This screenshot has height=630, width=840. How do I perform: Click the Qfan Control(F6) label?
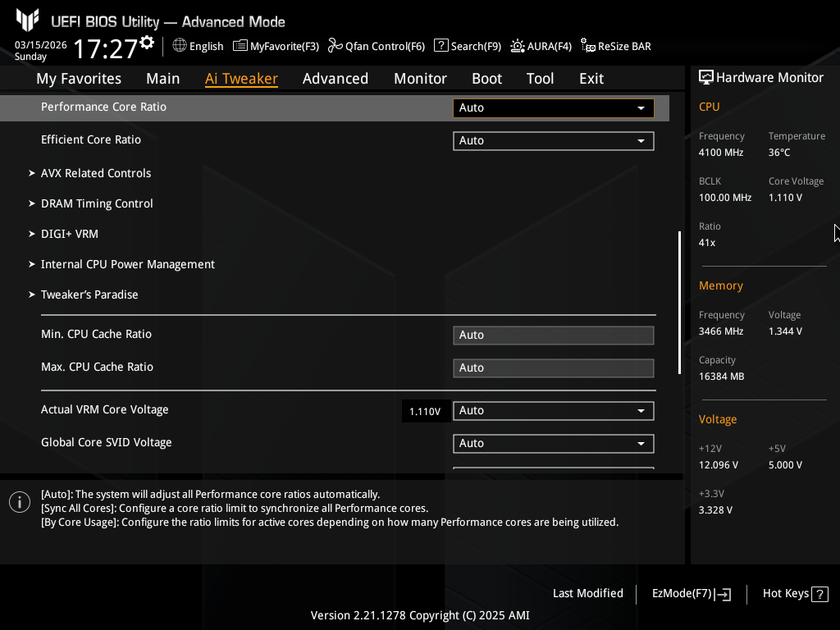click(386, 47)
